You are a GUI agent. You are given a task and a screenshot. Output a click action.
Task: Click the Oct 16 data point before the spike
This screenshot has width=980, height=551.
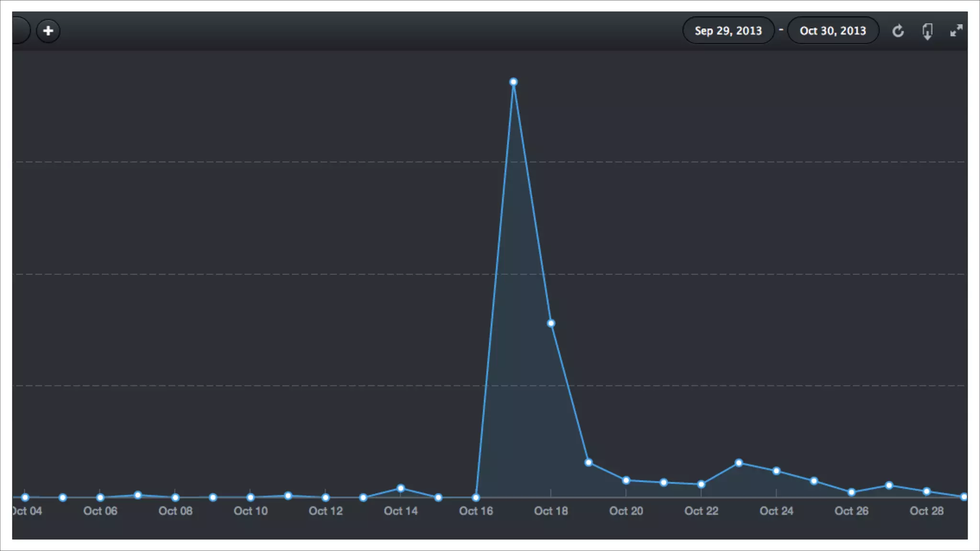(x=476, y=497)
